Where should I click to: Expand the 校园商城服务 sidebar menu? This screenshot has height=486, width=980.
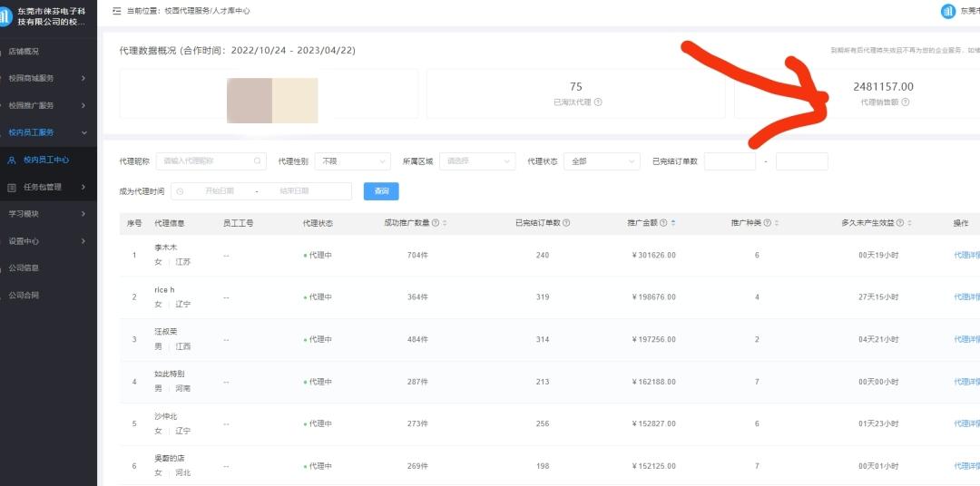coord(48,78)
